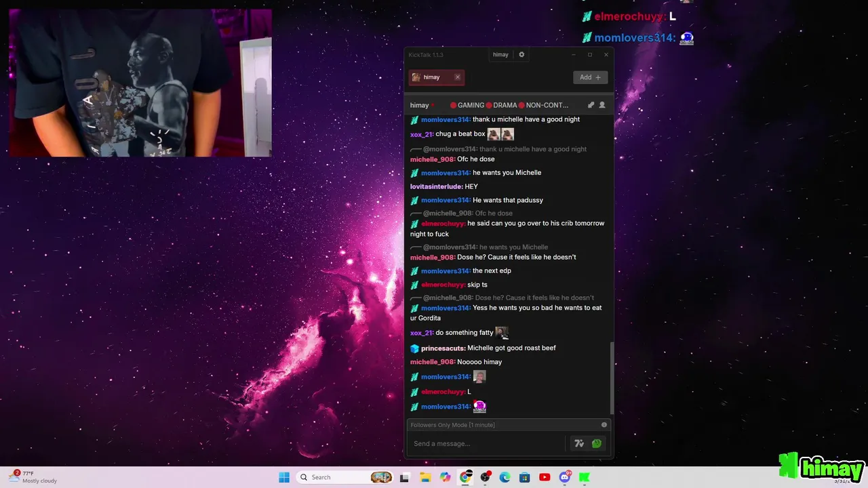The height and width of the screenshot is (488, 868).
Task: Click michelle_908 on Nooooo himay message
Action: [x=432, y=362]
